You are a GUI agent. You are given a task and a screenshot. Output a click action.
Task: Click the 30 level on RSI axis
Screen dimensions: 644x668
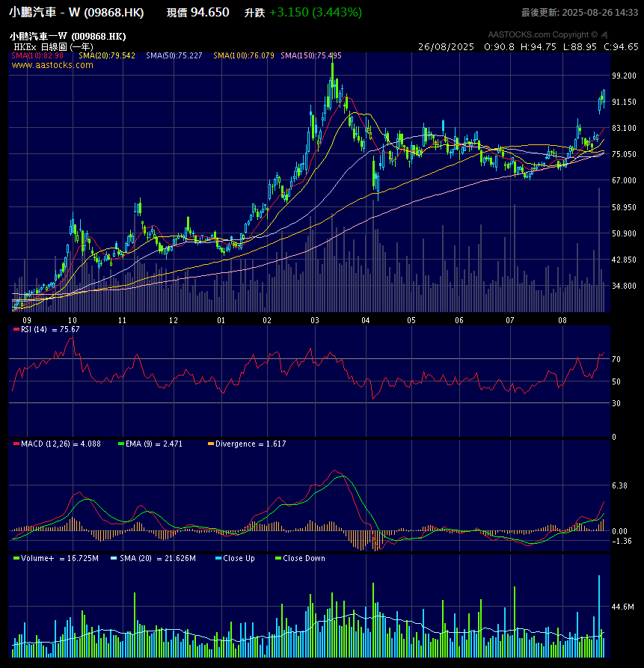(616, 403)
